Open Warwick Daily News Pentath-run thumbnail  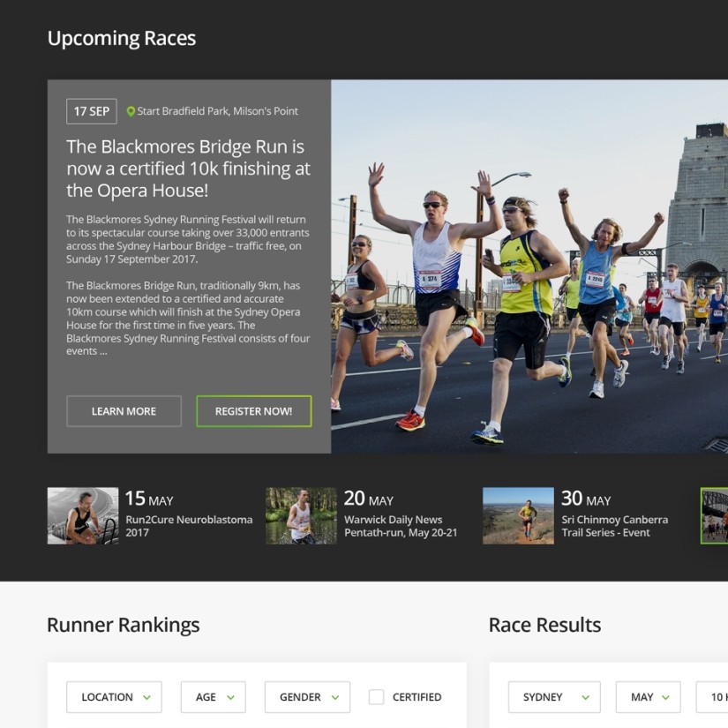pyautogui.click(x=301, y=516)
